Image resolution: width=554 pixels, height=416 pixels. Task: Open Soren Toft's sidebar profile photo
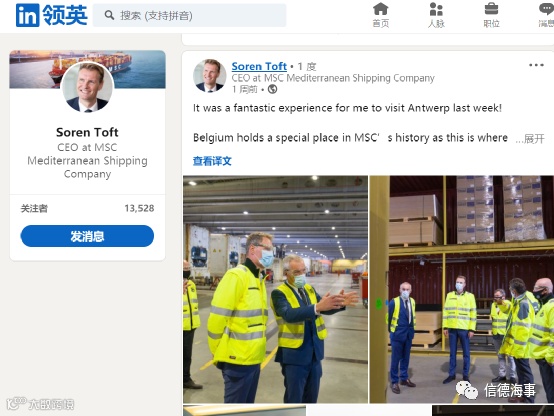coord(87,87)
